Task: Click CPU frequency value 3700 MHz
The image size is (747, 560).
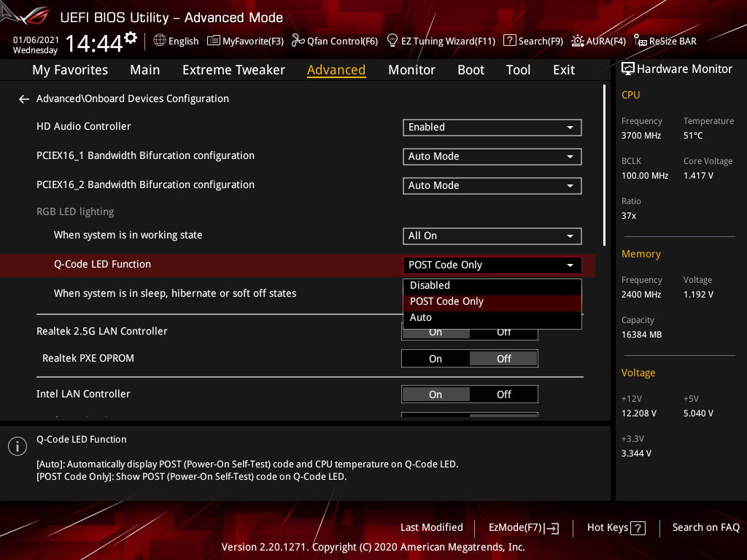Action: pos(640,136)
